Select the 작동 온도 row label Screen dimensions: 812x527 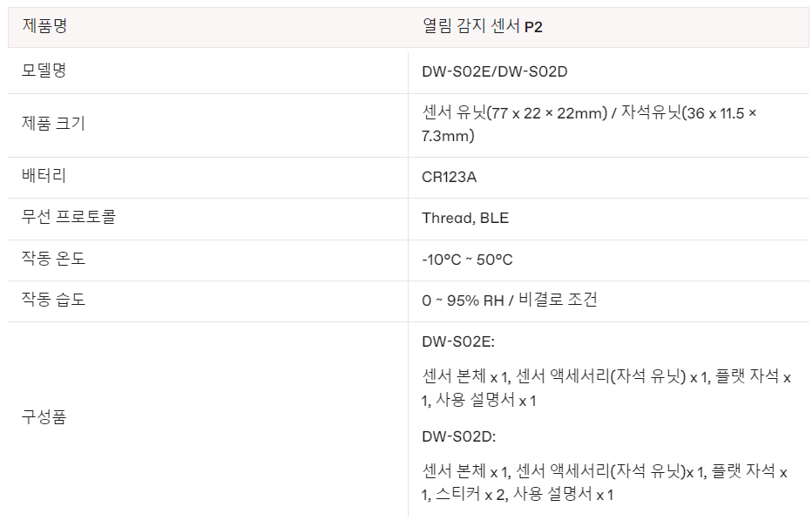point(53,259)
